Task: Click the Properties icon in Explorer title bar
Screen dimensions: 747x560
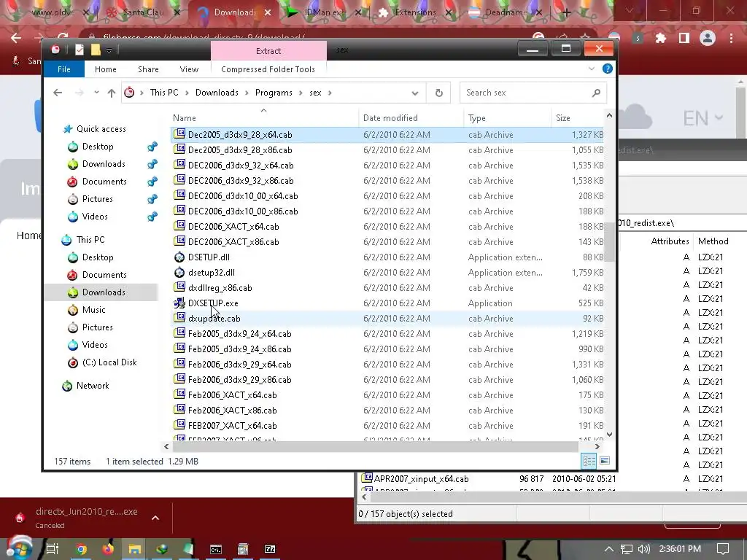Action: [x=80, y=50]
